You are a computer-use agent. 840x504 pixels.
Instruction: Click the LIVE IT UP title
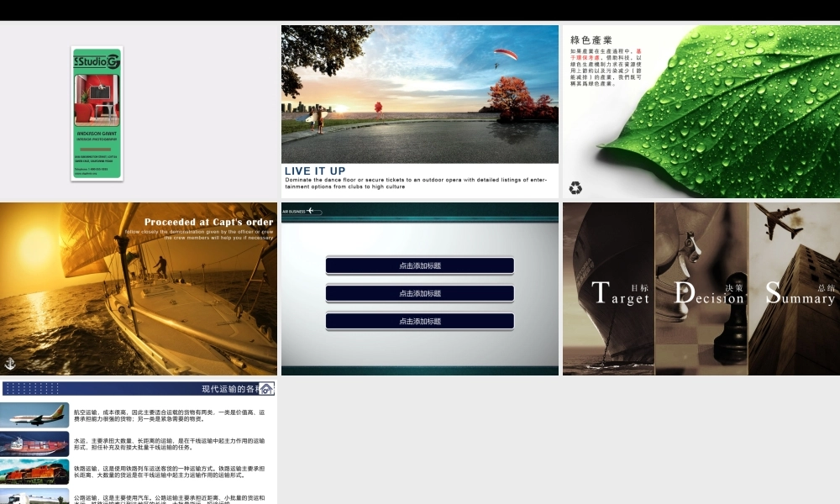click(x=315, y=171)
